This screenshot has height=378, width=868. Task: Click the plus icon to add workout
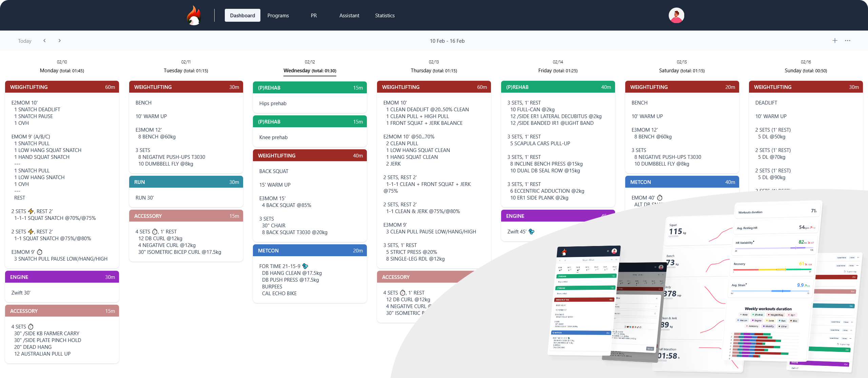click(x=835, y=41)
